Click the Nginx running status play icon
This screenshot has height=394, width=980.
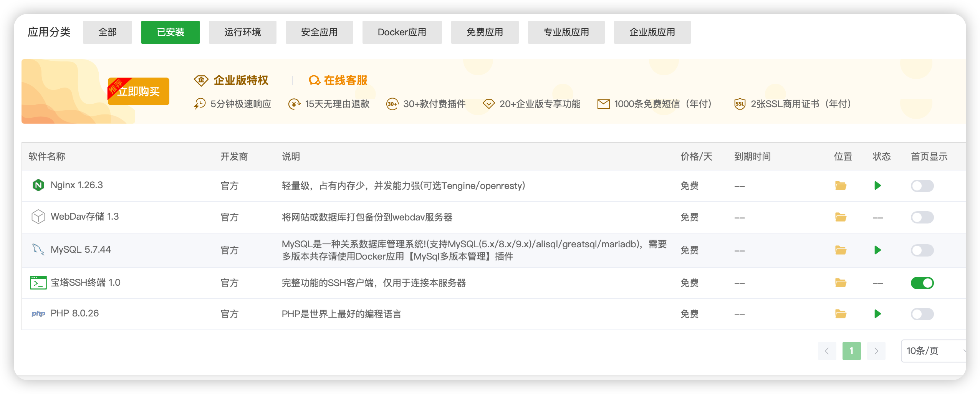pyautogui.click(x=877, y=186)
